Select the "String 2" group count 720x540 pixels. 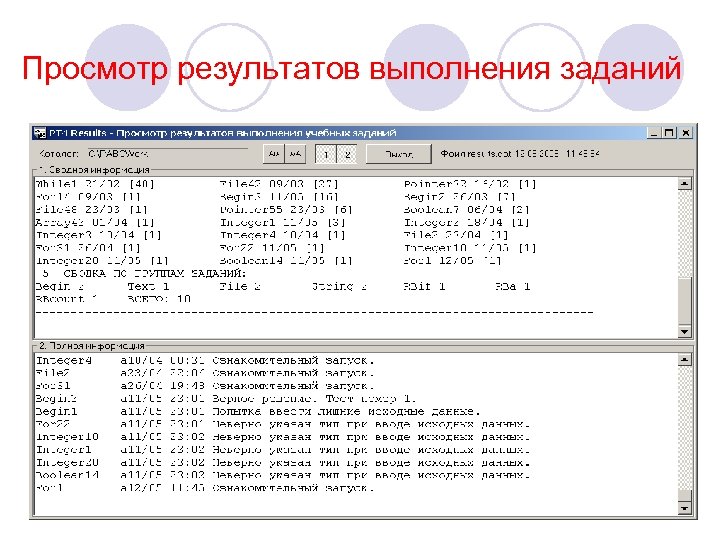339,287
